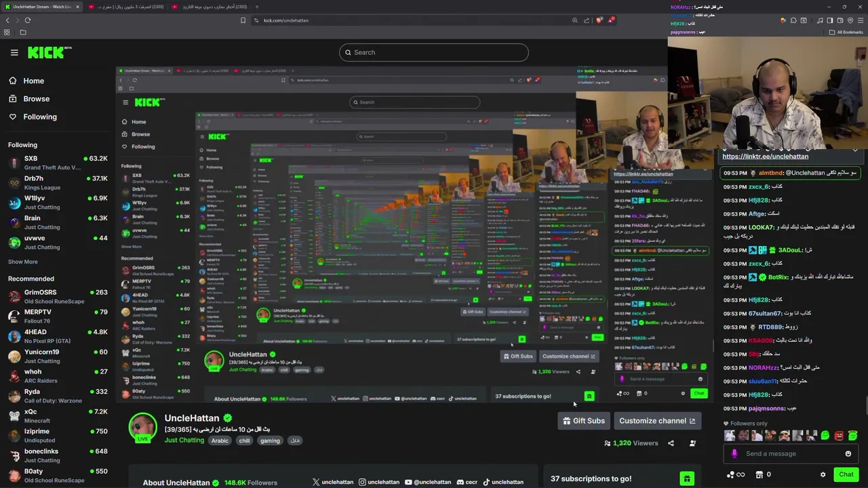Click chat username NORAHzz
This screenshot has width=868, height=488.
764,367
